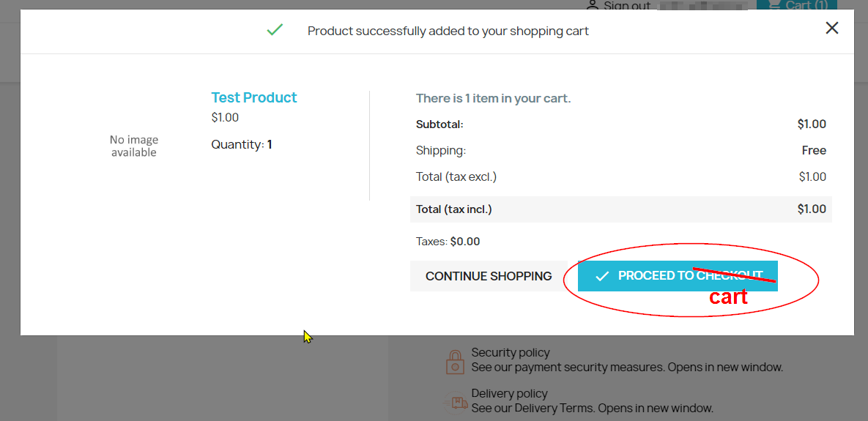
Task: Click the 'Product successfully added' header message
Action: click(x=448, y=31)
